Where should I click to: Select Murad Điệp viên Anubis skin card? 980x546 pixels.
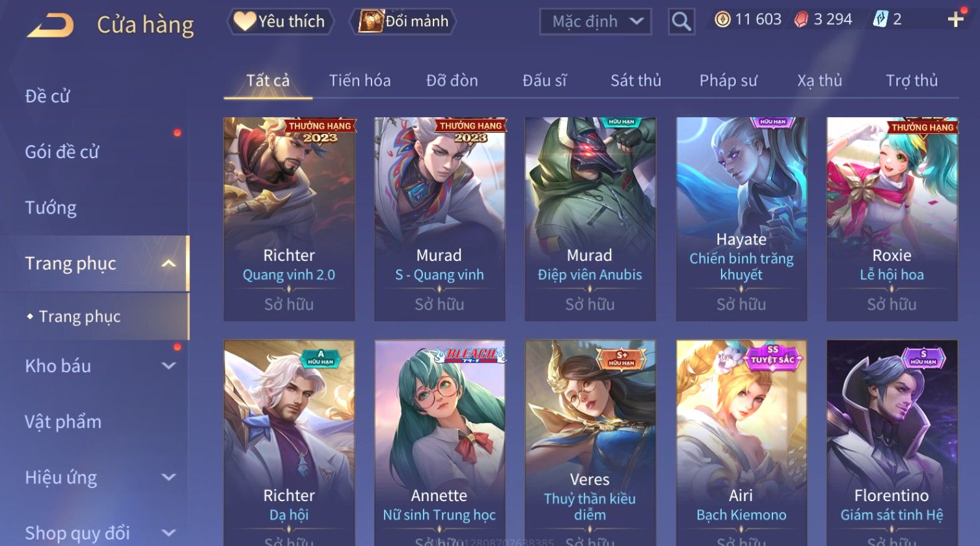coord(590,219)
